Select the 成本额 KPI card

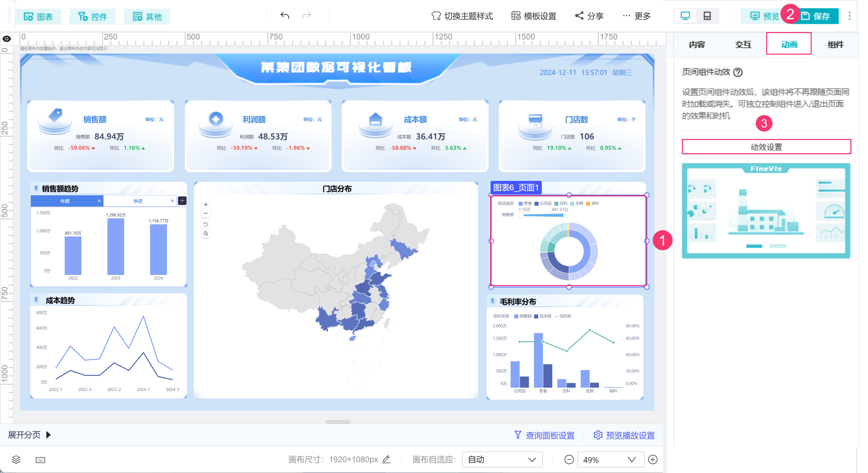[x=415, y=136]
